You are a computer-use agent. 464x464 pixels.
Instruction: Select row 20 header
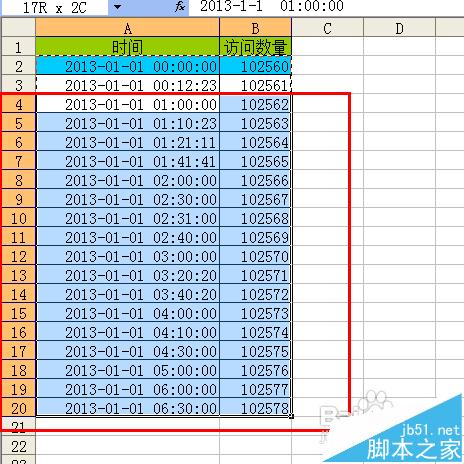tap(18, 408)
